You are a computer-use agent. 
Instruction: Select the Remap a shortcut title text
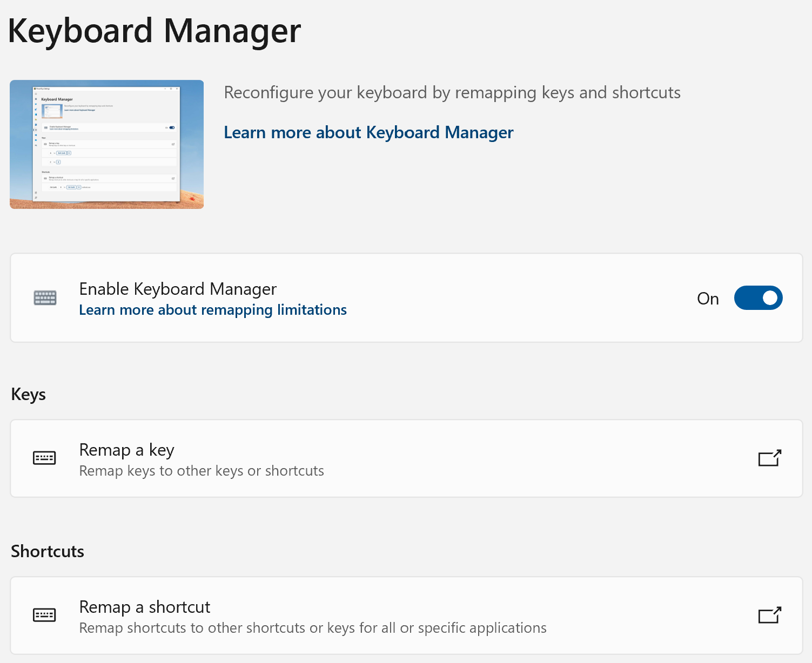point(145,607)
